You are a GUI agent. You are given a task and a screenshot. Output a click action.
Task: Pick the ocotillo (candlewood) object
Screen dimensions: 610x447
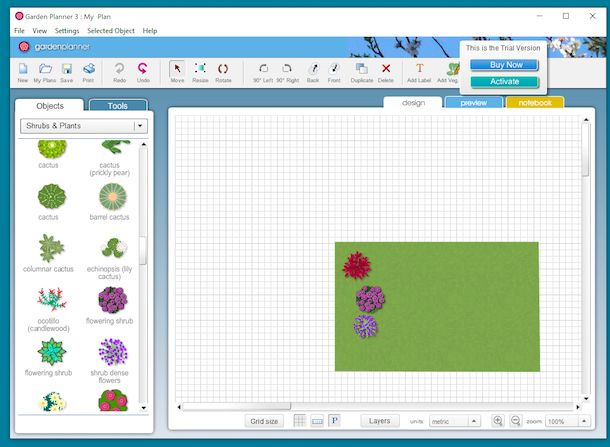point(51,300)
